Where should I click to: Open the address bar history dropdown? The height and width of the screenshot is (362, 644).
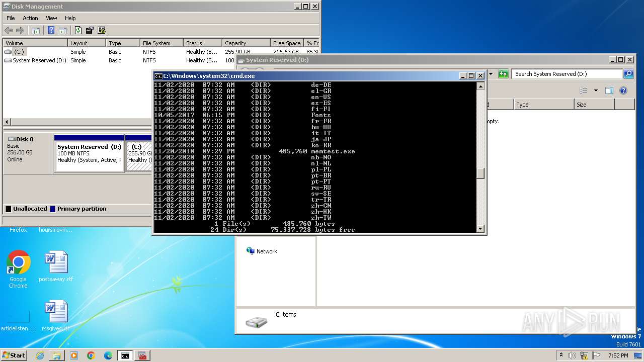491,74
